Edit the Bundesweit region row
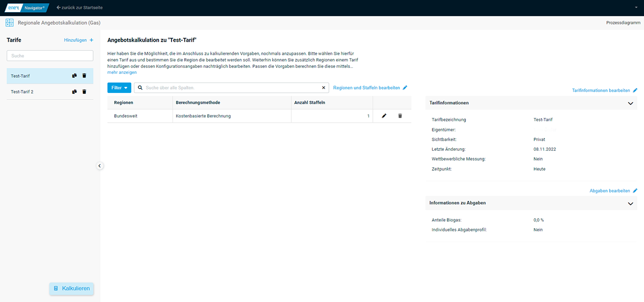The width and height of the screenshot is (644, 302). (x=384, y=116)
